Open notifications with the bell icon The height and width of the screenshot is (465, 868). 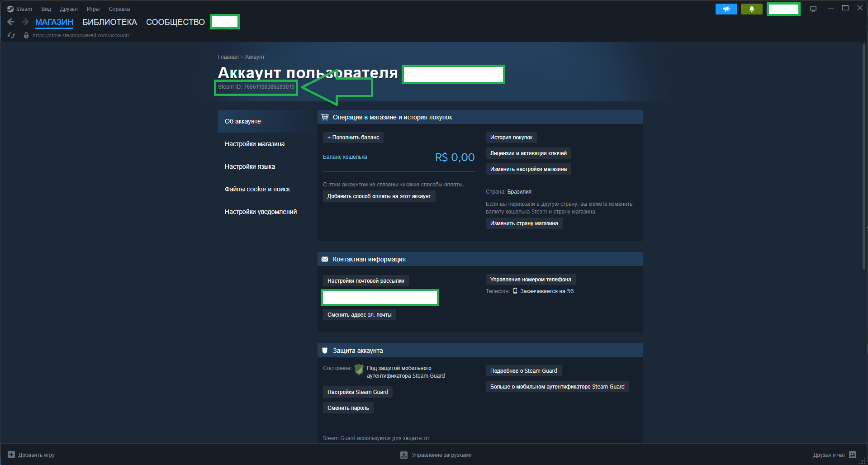(x=752, y=9)
